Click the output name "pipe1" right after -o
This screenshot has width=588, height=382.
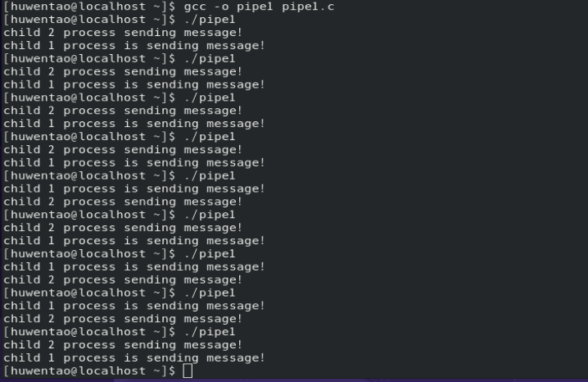(255, 7)
